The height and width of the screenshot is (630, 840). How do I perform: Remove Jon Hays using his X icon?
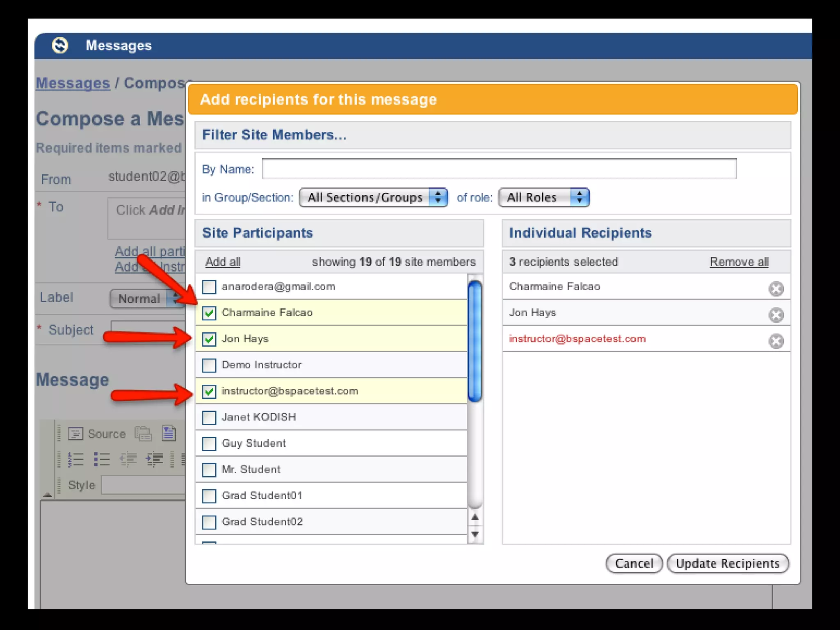point(776,315)
